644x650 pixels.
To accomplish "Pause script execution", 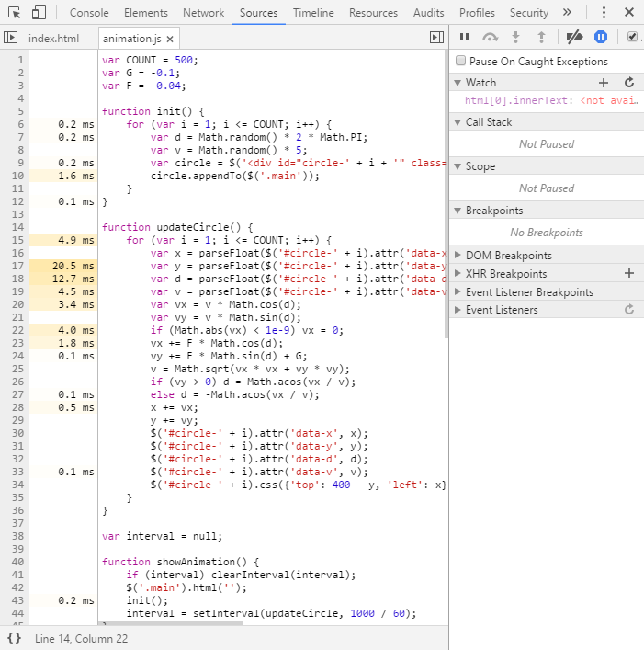I will (x=464, y=37).
